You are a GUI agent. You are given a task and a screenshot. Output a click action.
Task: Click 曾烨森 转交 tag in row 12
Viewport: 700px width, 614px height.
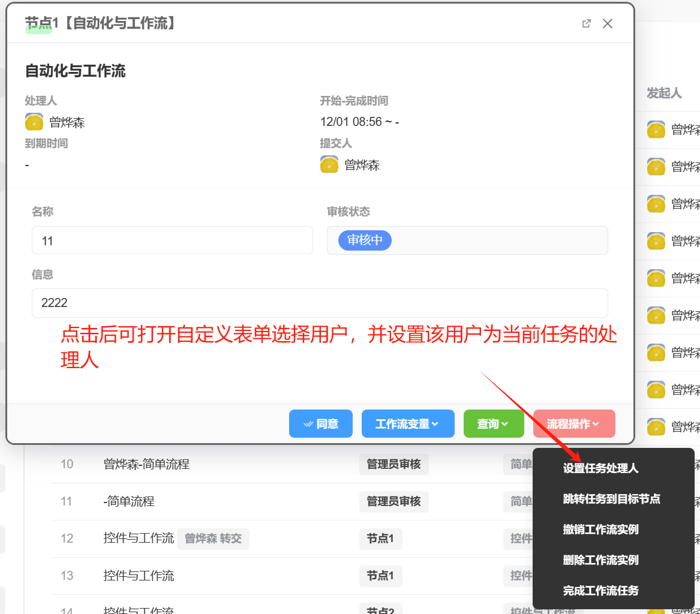coord(213,538)
